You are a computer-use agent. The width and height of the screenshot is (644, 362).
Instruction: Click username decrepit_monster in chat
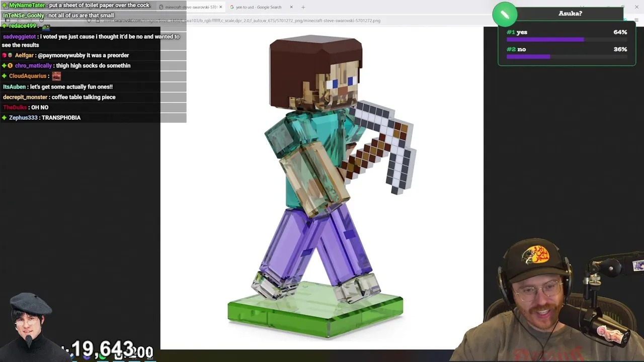(x=25, y=97)
